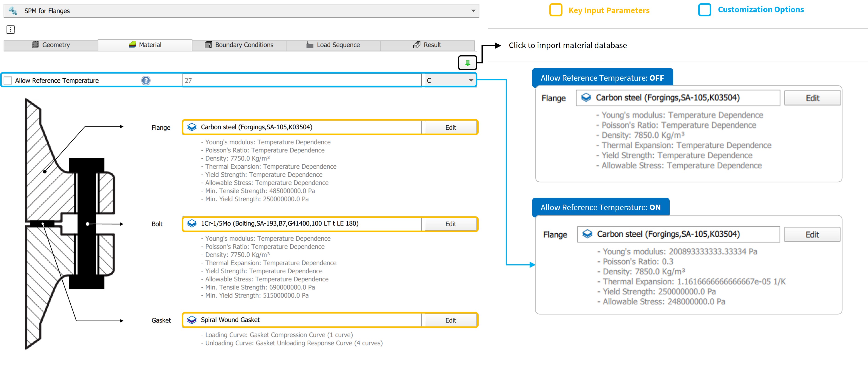Click the blue help question mark icon
The width and height of the screenshot is (868, 374).
pyautogui.click(x=146, y=80)
